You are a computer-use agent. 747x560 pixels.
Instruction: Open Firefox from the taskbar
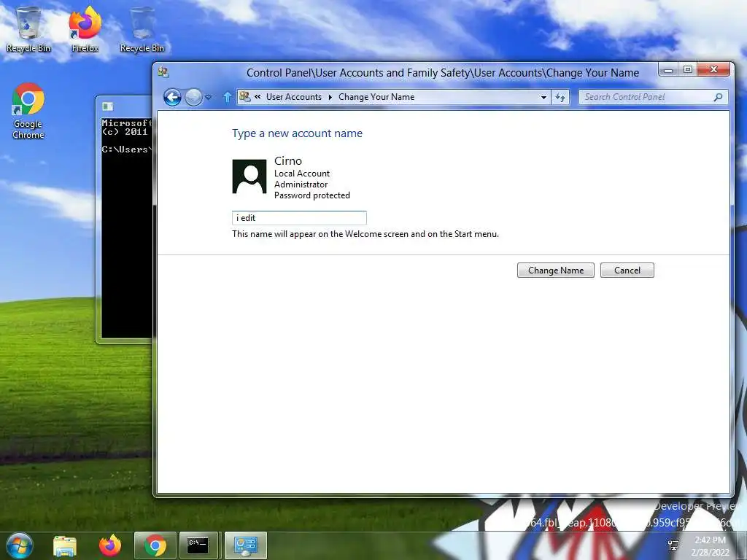(x=110, y=545)
